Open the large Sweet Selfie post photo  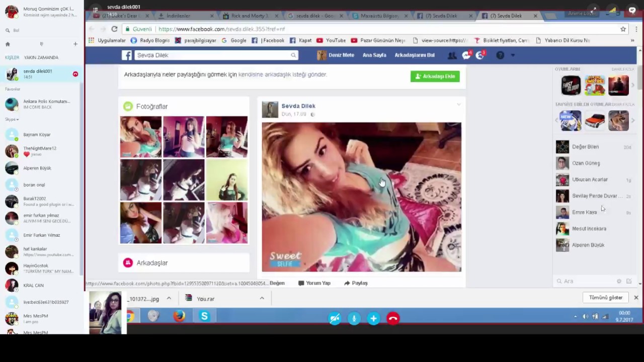361,197
